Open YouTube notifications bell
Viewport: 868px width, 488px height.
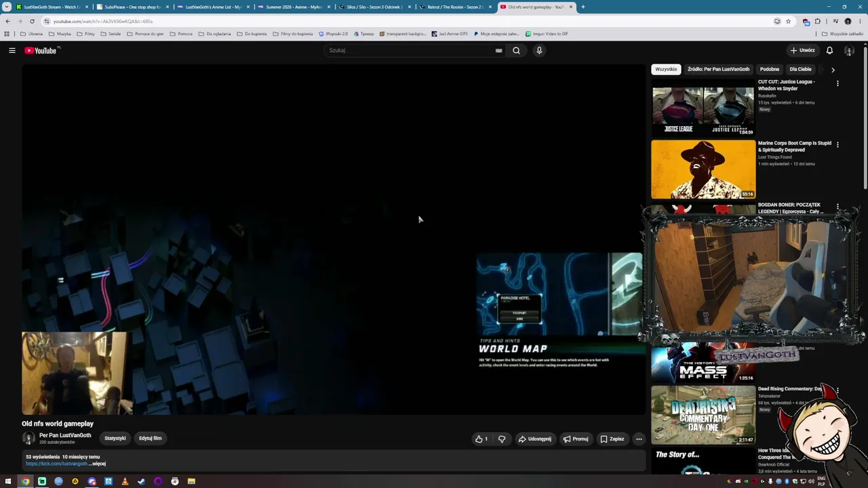click(x=829, y=50)
